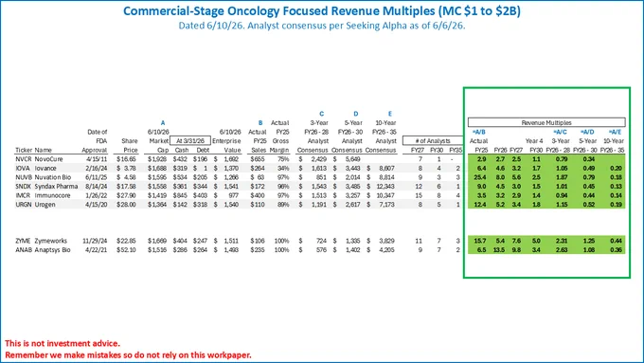The image size is (644, 363).
Task: Click the blue column letter 'C' above 3-Year
Action: 321,114
